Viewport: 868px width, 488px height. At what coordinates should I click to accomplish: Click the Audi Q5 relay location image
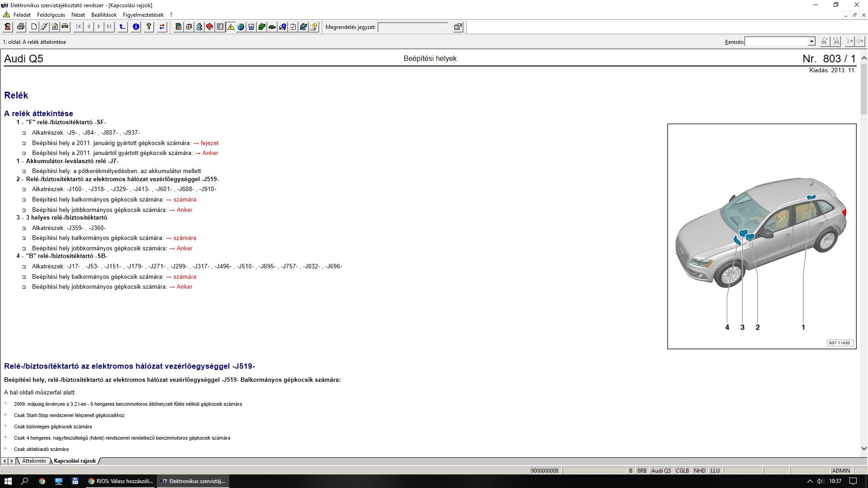click(762, 236)
